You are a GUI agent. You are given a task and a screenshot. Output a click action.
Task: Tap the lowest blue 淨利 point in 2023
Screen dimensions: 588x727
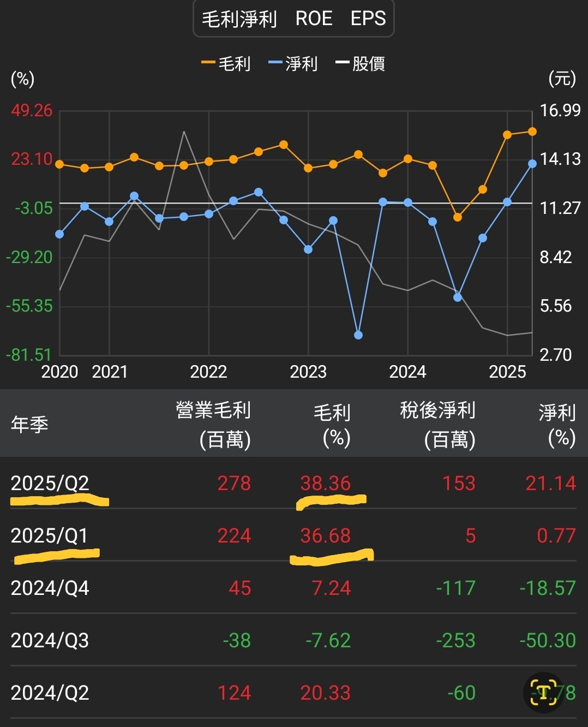358,335
